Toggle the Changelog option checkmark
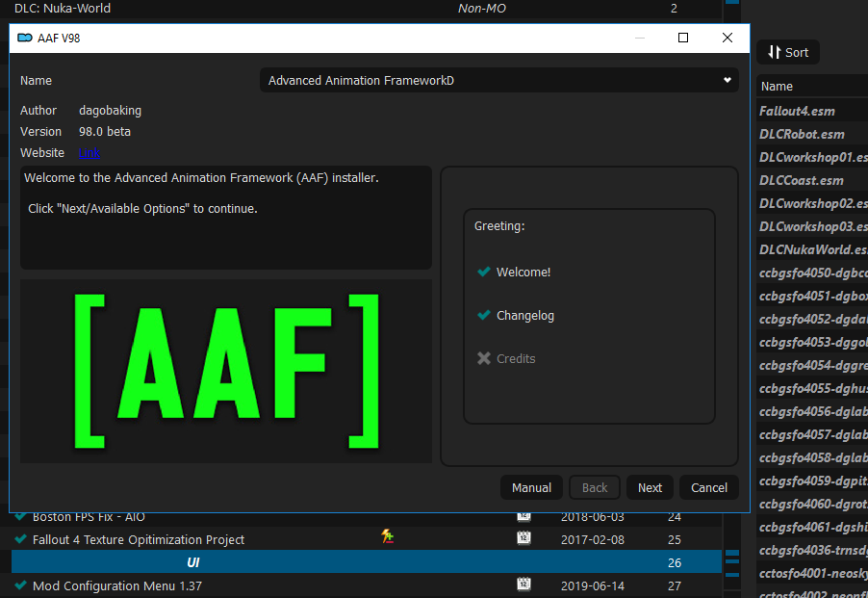 tap(484, 315)
